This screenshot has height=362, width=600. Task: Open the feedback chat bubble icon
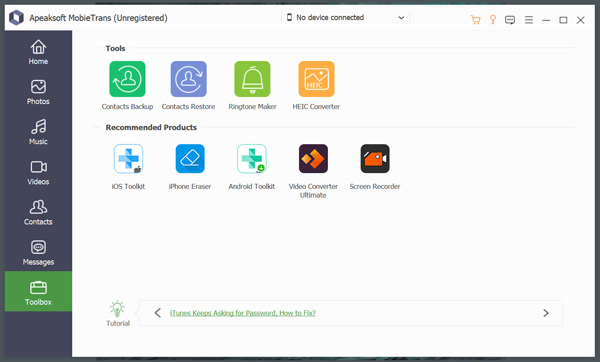(x=510, y=20)
